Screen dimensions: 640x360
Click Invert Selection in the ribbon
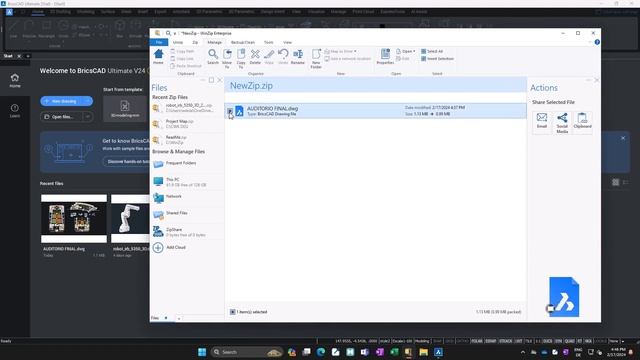pos(437,59)
